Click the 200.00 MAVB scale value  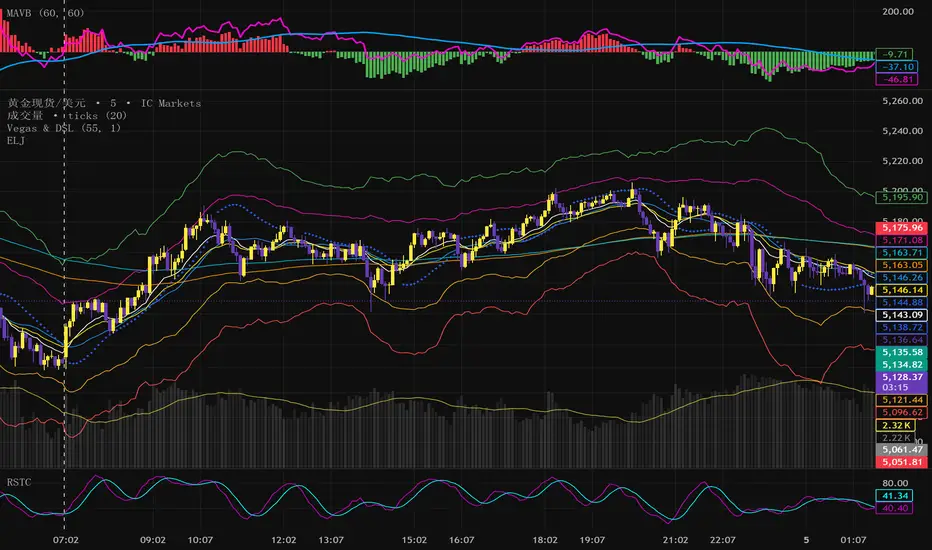898,11
